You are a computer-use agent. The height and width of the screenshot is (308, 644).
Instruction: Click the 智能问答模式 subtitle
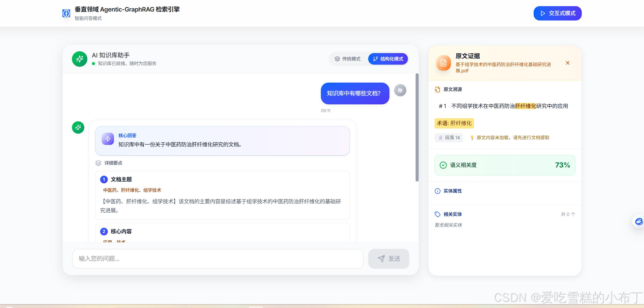88,18
